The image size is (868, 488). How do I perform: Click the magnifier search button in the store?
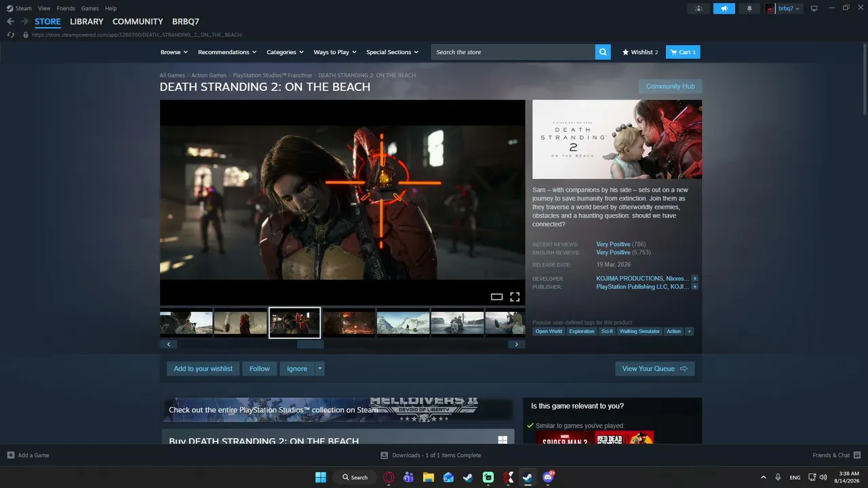(603, 52)
